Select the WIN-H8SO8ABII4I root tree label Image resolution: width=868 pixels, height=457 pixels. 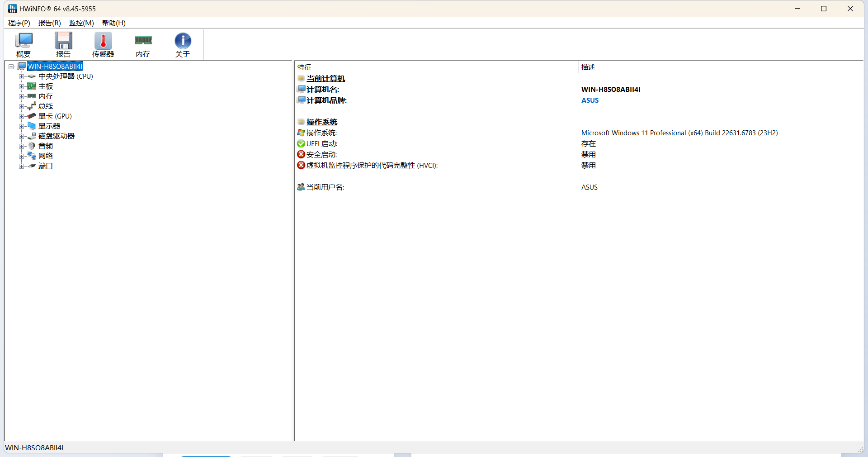55,67
